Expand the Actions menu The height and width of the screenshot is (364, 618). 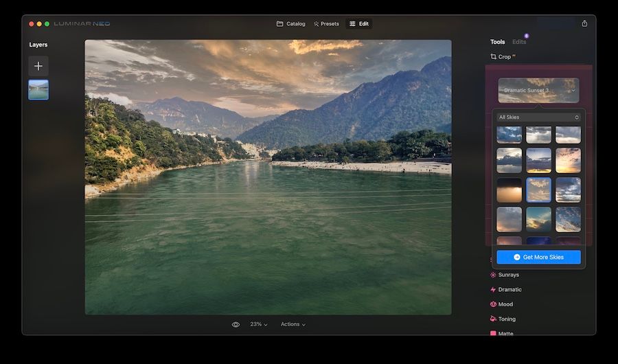[x=293, y=324]
